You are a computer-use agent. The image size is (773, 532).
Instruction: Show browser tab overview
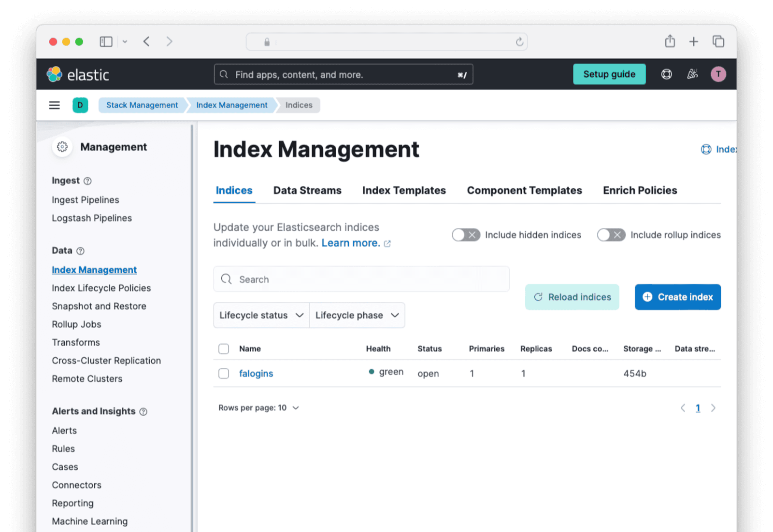tap(718, 42)
